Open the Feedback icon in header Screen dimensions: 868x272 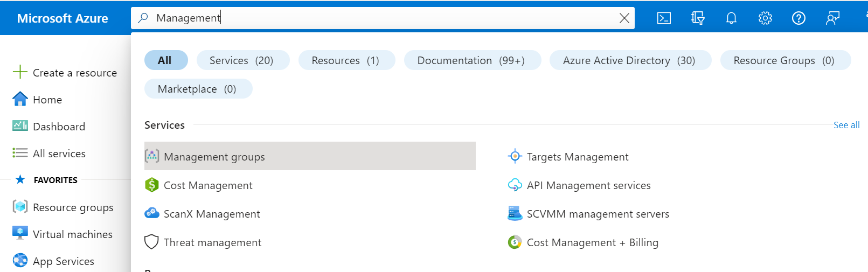(832, 18)
